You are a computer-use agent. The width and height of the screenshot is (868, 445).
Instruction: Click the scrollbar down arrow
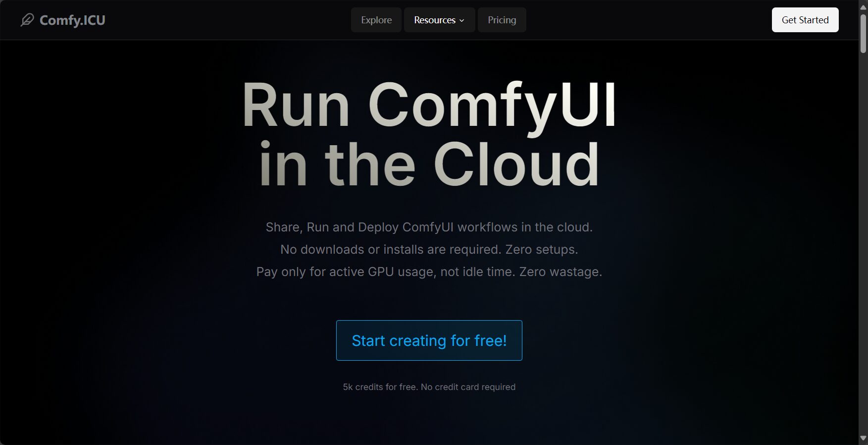click(863, 439)
